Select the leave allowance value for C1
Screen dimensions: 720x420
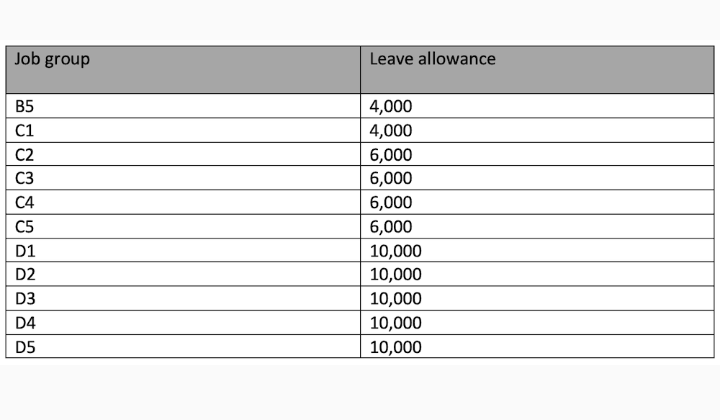click(x=391, y=130)
